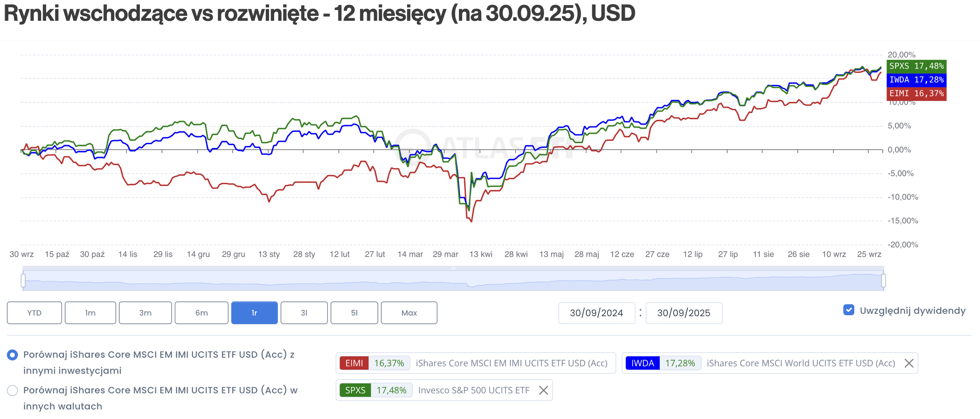The width and height of the screenshot is (980, 419).
Task: Remove SPXS Invesco S&P 500 from comparison
Action: [544, 390]
